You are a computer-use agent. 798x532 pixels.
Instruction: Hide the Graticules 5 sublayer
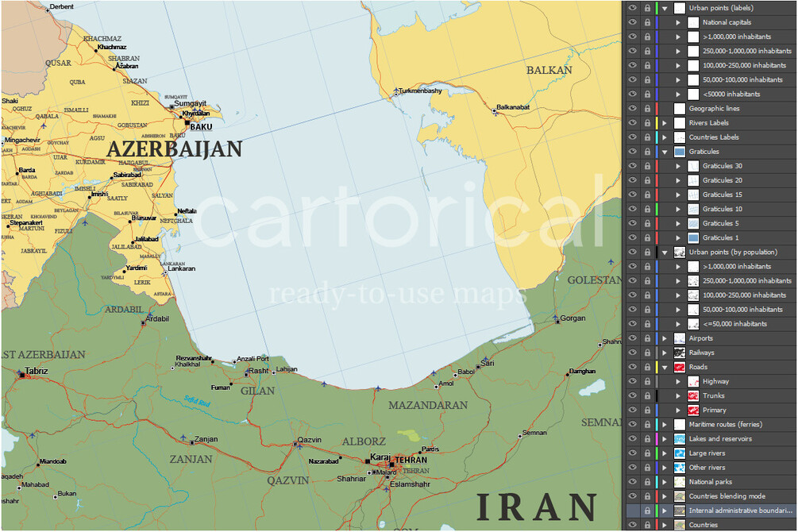tap(633, 223)
